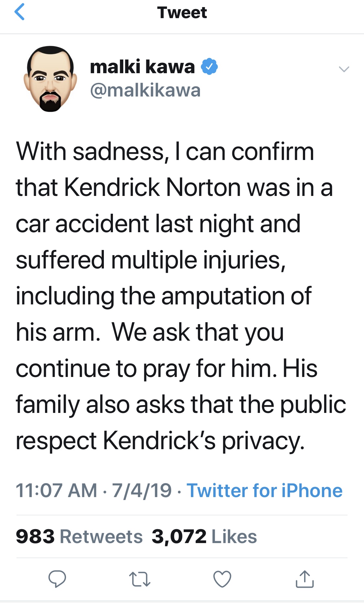364x603 pixels.
Task: Tap the Tweet header title
Action: click(x=182, y=13)
